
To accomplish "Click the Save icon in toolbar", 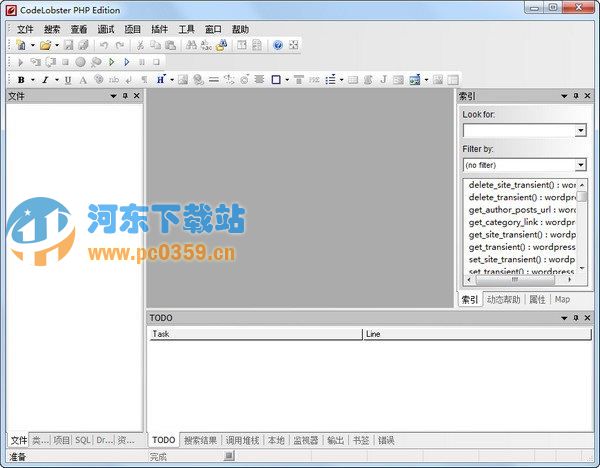I will point(68,45).
